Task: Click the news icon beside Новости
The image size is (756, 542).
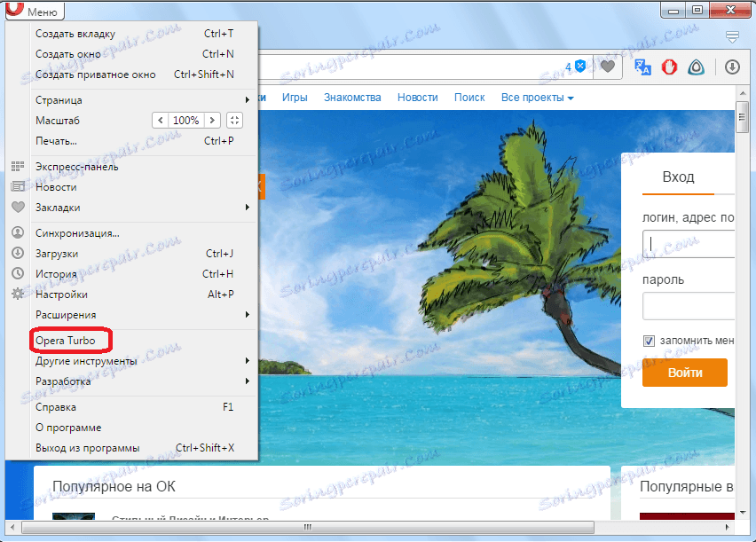Action: tap(18, 186)
